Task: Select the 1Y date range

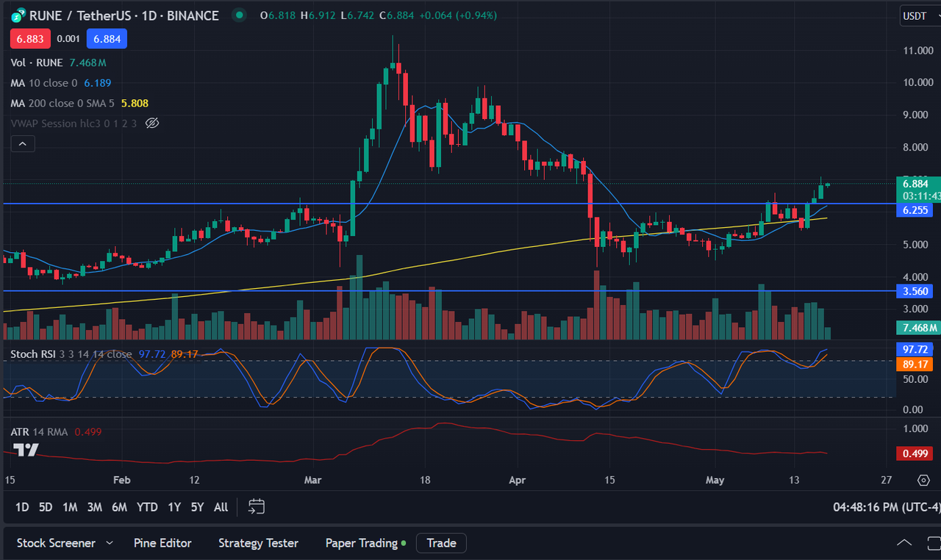Action: [174, 507]
